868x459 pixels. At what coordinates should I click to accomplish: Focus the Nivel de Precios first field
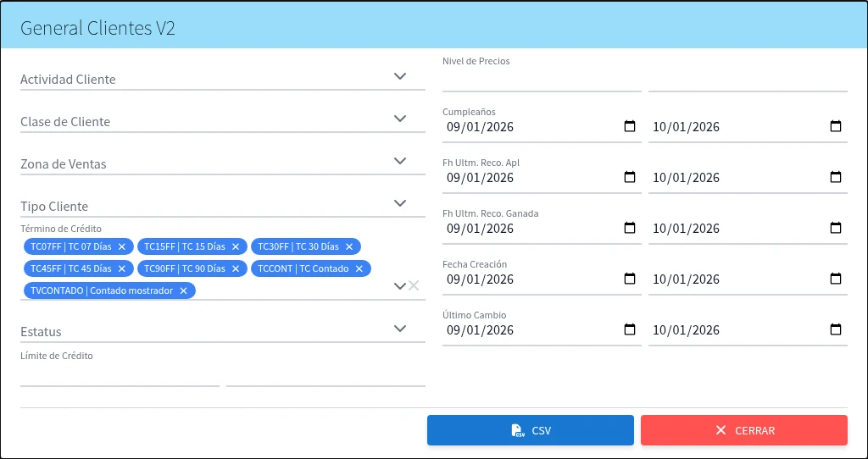(x=542, y=80)
